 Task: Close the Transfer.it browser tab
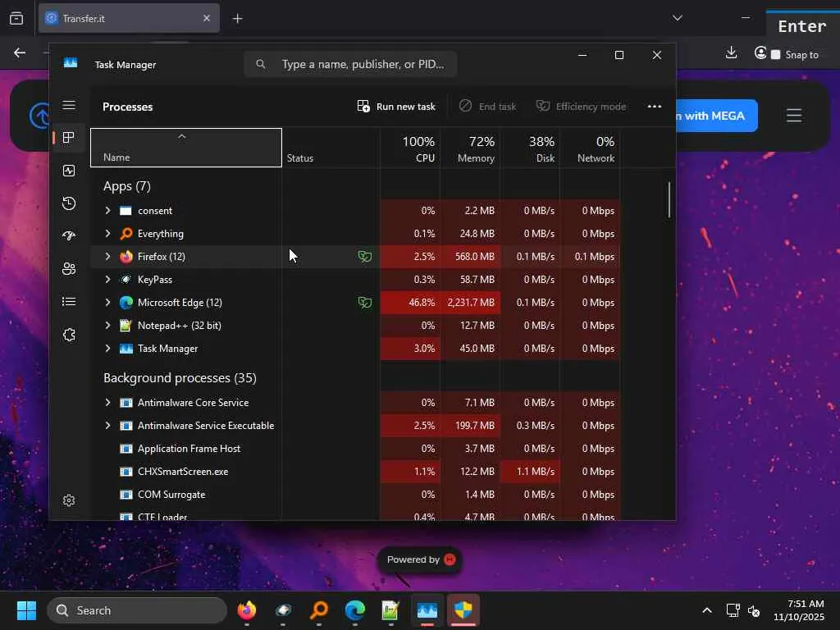(207, 18)
